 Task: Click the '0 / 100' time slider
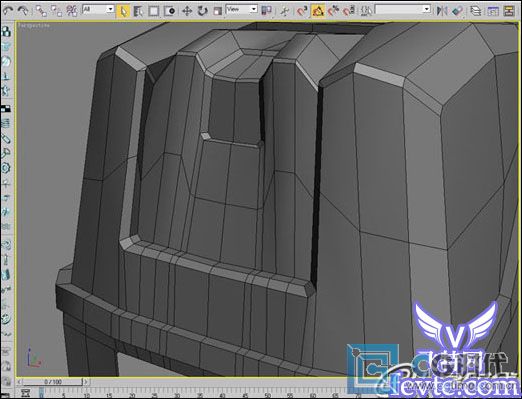[x=53, y=382]
